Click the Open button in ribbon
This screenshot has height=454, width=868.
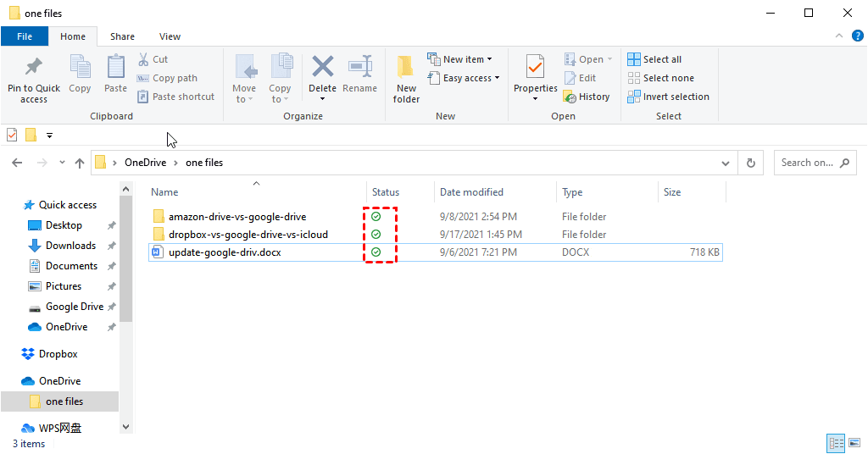pyautogui.click(x=588, y=59)
